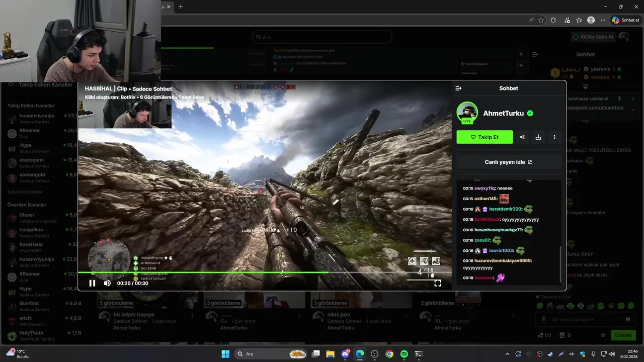Open clip fullscreen mode
The image size is (644, 362).
(x=438, y=283)
